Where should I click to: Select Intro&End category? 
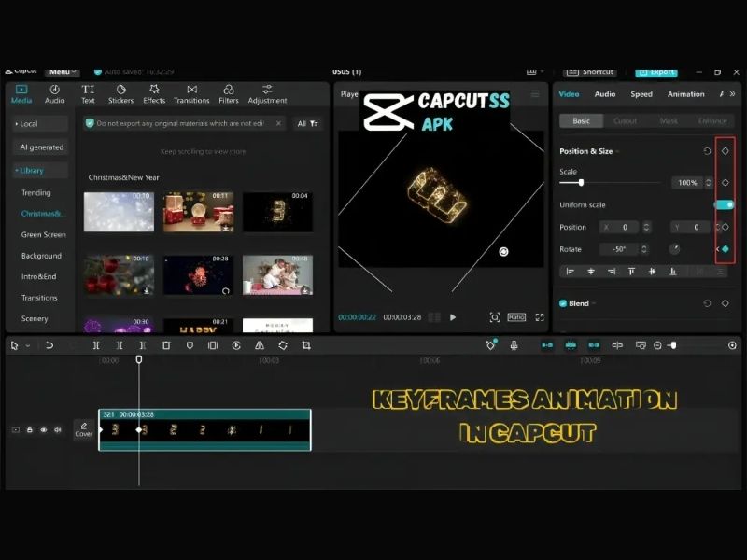[x=38, y=276]
